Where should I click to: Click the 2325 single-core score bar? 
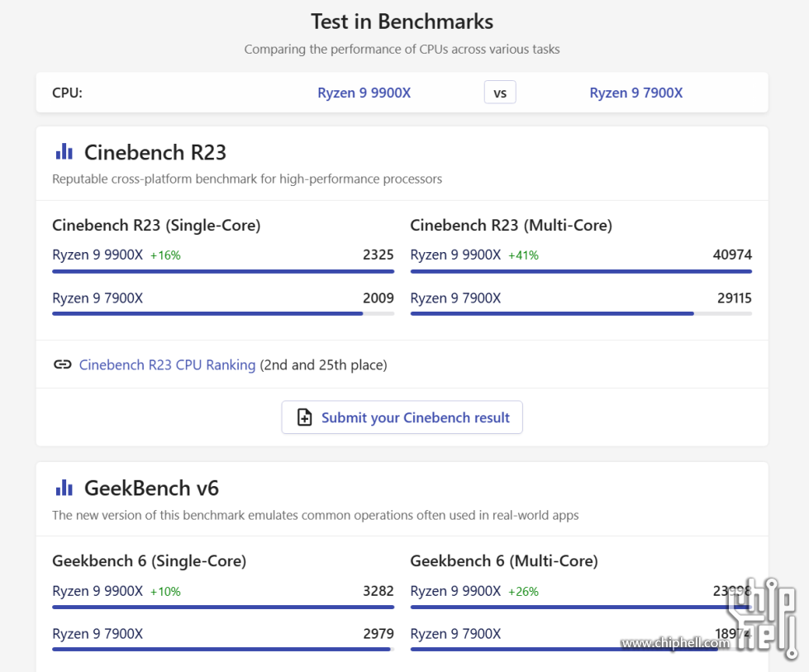223,271
